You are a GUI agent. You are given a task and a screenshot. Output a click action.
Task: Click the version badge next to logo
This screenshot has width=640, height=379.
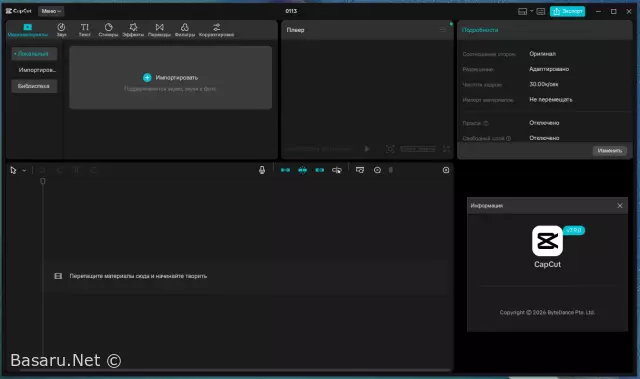click(574, 230)
